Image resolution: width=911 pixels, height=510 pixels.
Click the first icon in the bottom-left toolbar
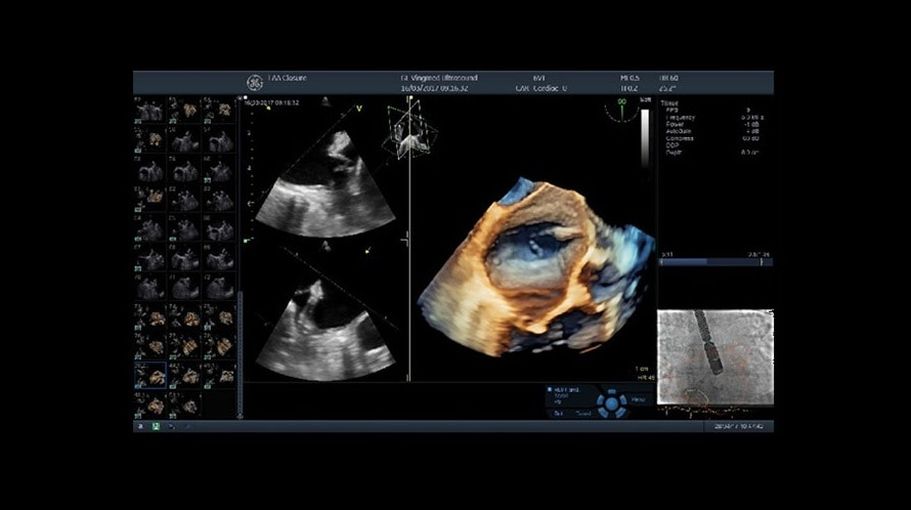tap(140, 426)
